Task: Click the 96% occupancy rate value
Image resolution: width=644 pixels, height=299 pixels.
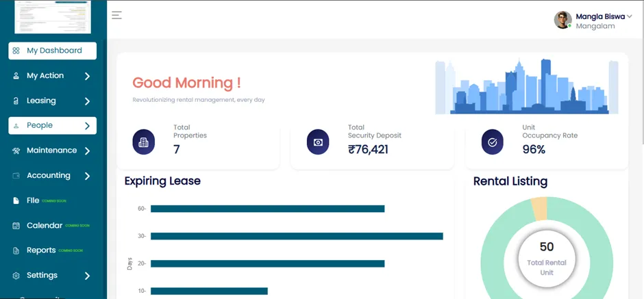Action: click(x=534, y=150)
